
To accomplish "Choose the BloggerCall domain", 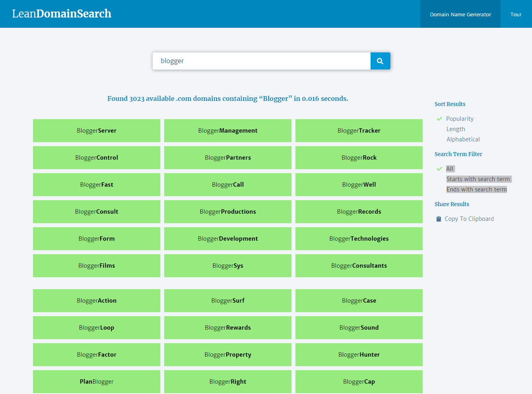I will (228, 185).
